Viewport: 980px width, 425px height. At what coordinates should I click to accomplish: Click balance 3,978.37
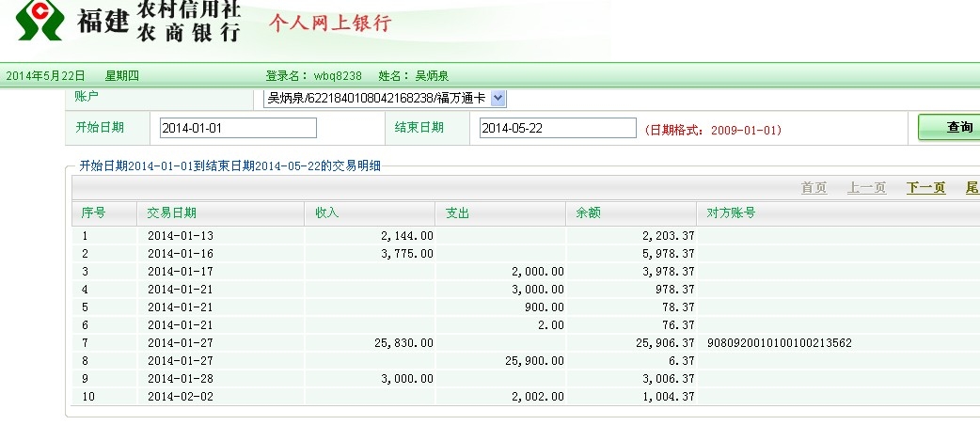pyautogui.click(x=668, y=272)
